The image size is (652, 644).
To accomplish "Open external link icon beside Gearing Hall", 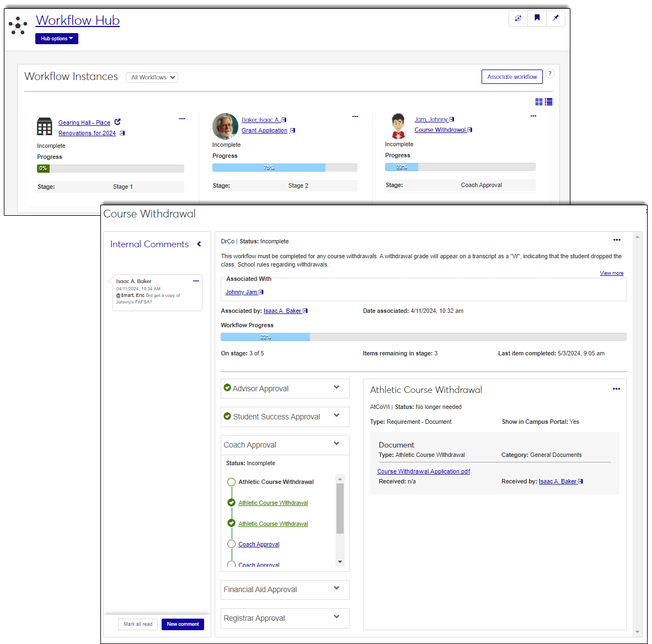I will pyautogui.click(x=117, y=122).
